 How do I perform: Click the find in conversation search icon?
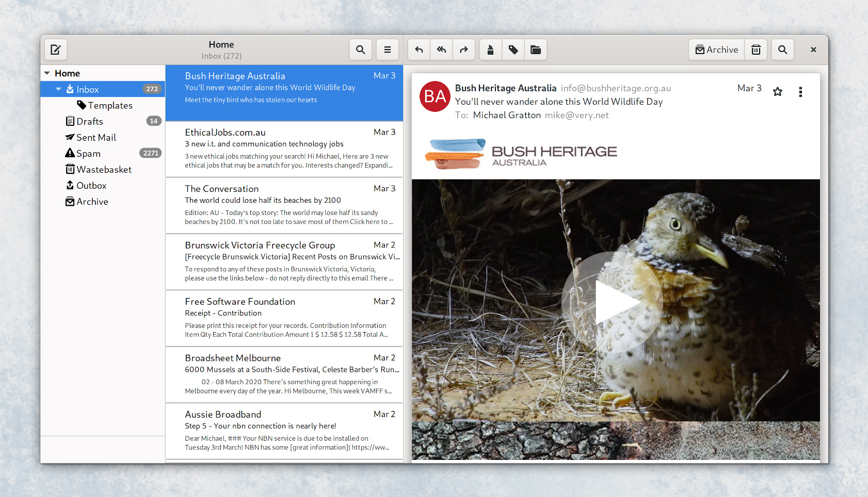783,49
